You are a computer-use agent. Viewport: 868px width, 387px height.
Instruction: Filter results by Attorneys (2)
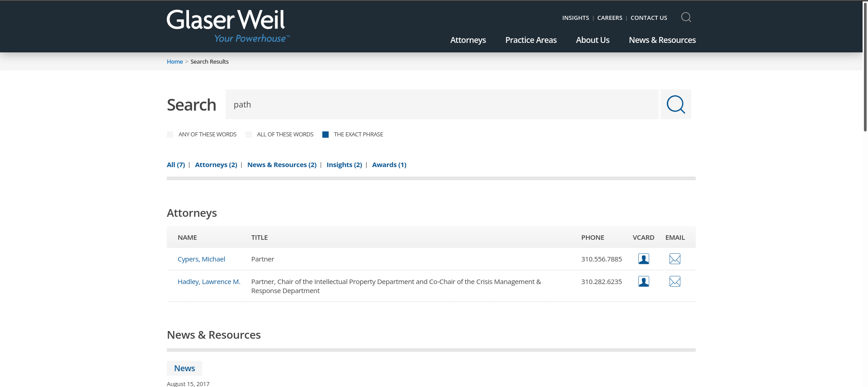pyautogui.click(x=216, y=165)
